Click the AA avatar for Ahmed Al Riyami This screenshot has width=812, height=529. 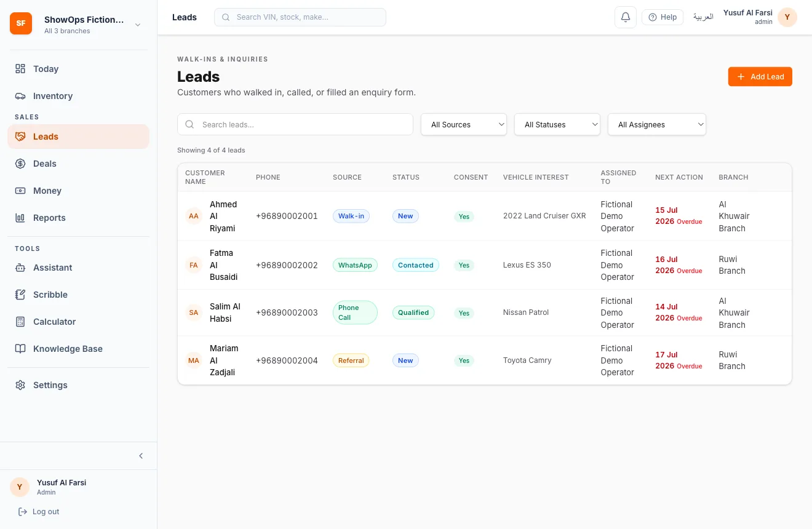coord(194,216)
